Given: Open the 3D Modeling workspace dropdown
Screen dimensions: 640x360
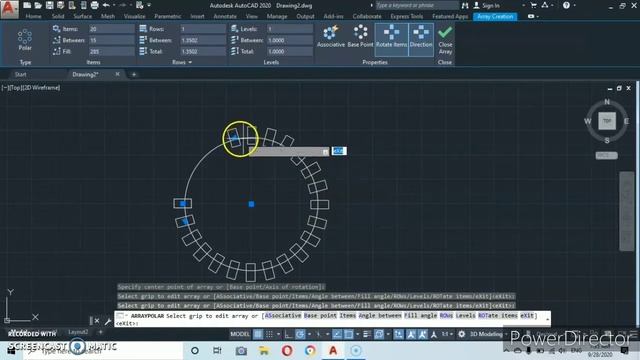Looking at the screenshot, I should 506,334.
